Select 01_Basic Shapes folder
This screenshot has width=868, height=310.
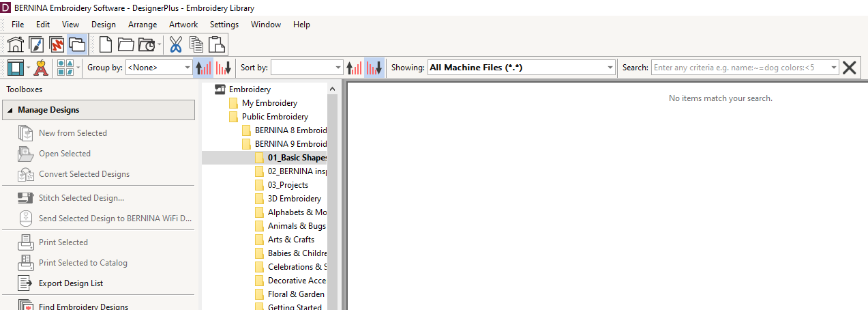(297, 158)
